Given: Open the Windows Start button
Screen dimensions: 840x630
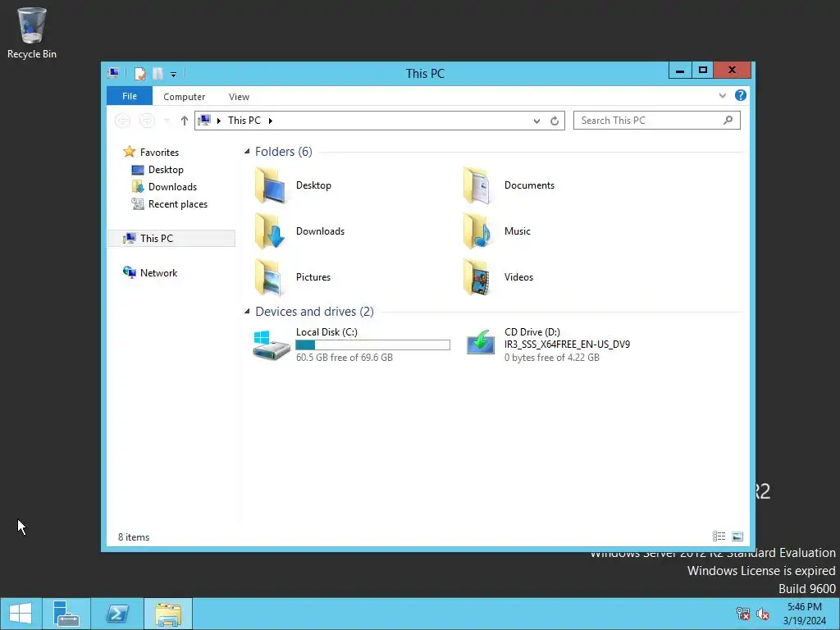Looking at the screenshot, I should 21,614.
